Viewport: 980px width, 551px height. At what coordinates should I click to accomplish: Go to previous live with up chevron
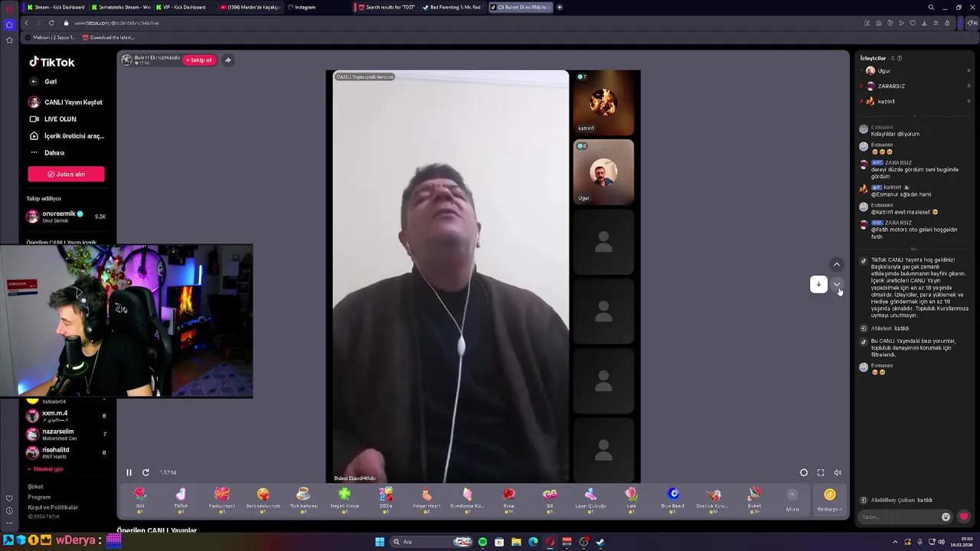pos(837,264)
